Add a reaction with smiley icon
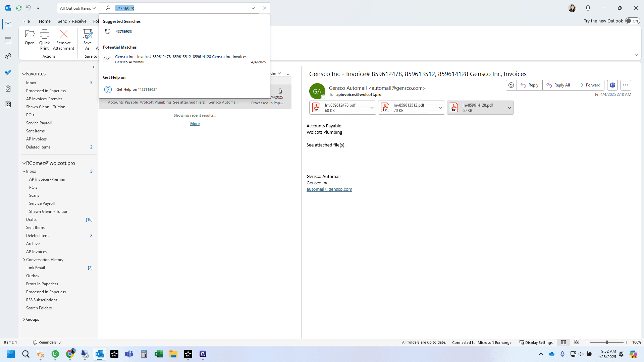This screenshot has height=362, width=644. (511, 85)
